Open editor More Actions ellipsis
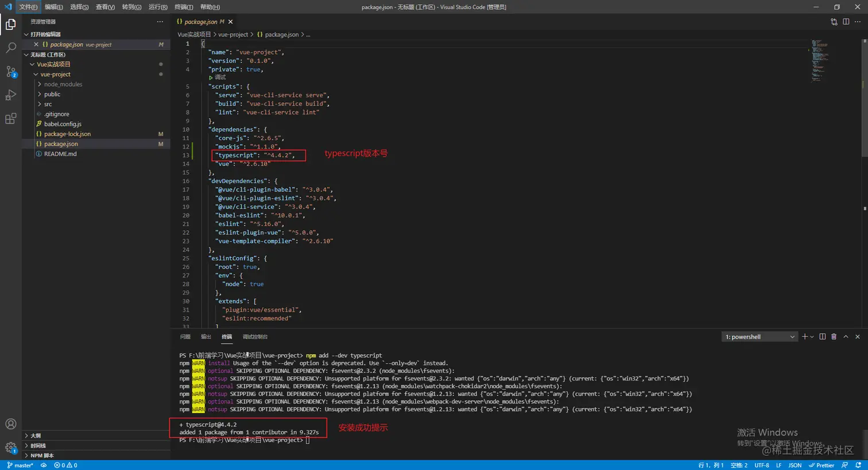Screen dimensions: 868x470 [858, 22]
